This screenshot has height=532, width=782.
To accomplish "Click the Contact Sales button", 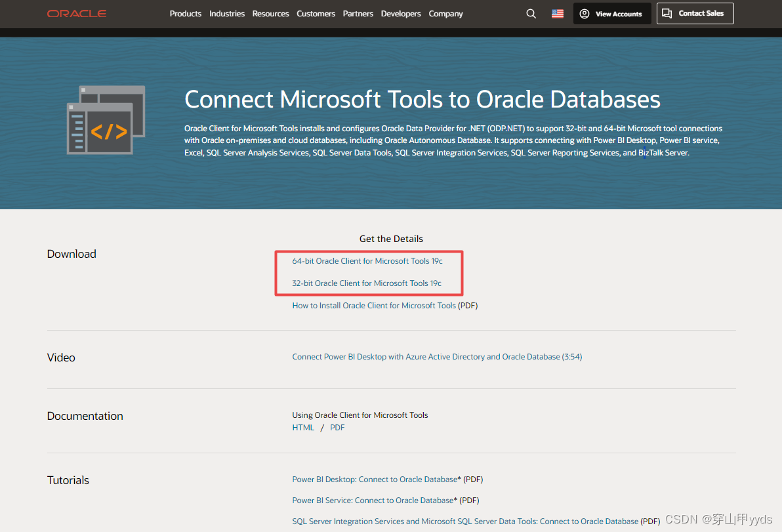I will click(695, 14).
